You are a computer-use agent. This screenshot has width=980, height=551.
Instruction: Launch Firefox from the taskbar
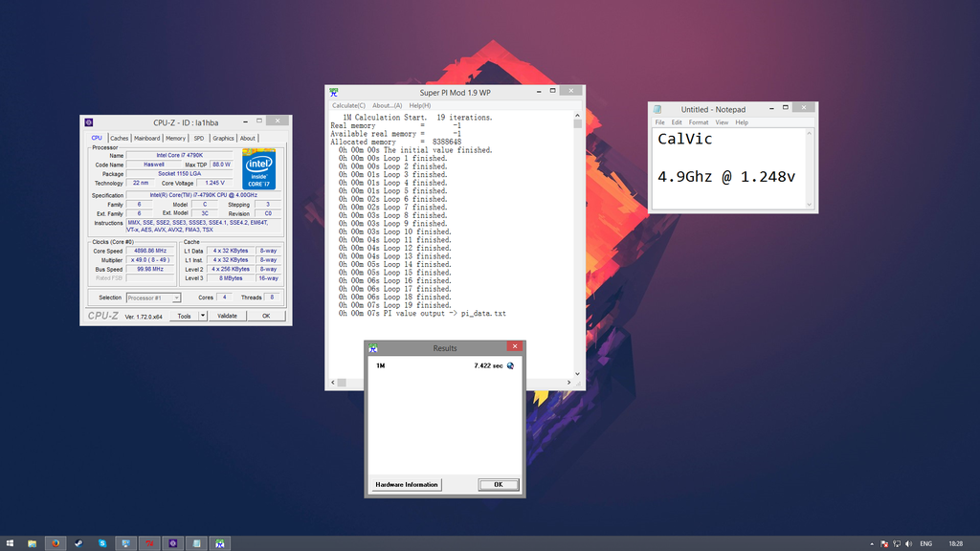click(56, 543)
